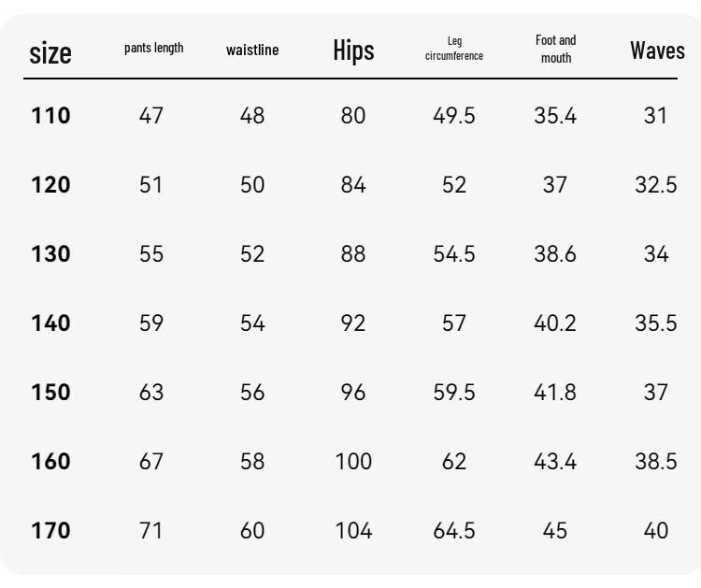701x588 pixels.
Task: Click the Waves column header
Action: (657, 50)
